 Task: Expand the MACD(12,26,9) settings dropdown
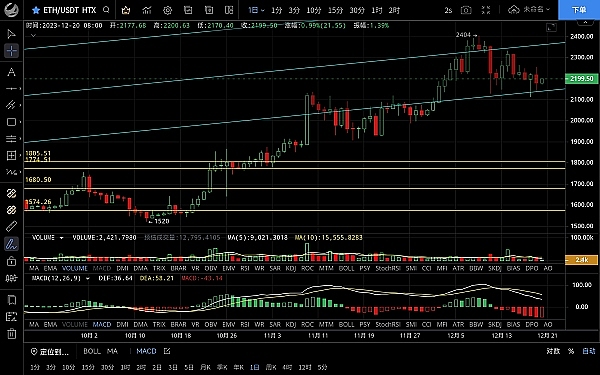pyautogui.click(x=88, y=278)
